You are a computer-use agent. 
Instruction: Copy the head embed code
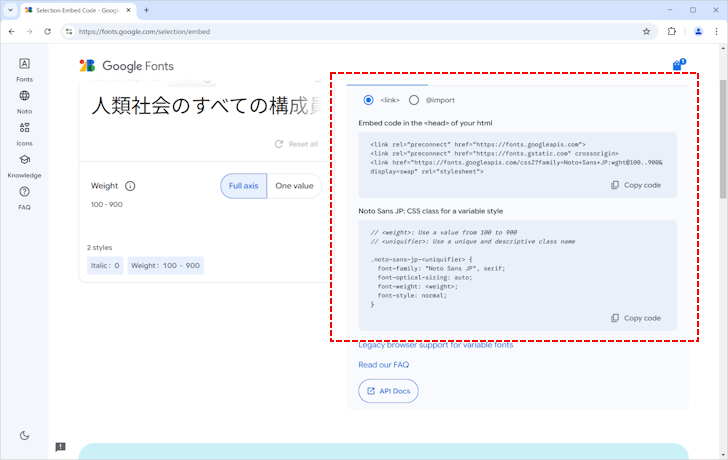(636, 185)
